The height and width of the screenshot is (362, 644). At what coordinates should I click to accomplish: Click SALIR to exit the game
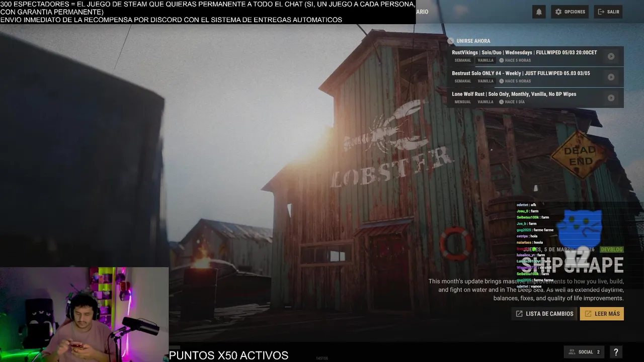(608, 12)
